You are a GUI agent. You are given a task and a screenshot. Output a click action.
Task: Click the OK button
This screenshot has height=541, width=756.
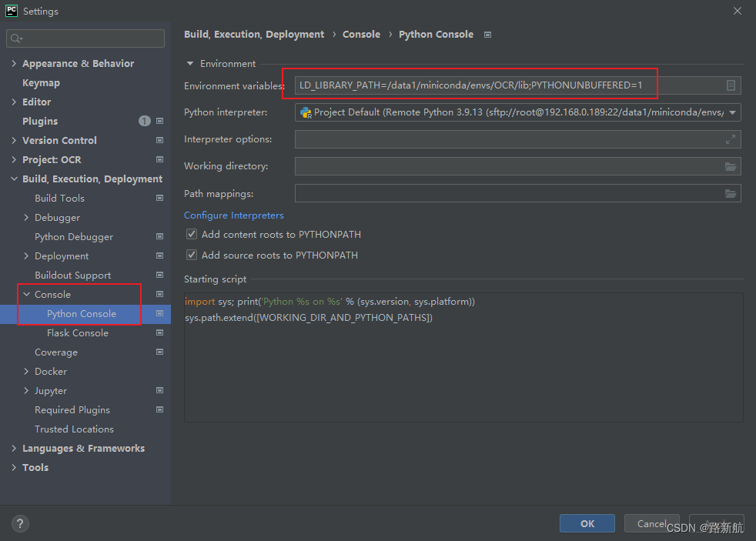(x=587, y=523)
